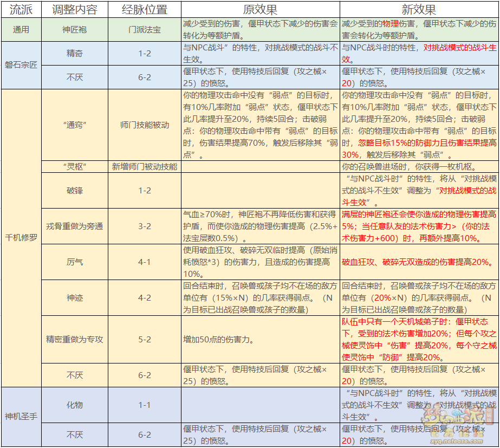The height and width of the screenshot is (448, 500).
Task: Click the new effect text in the 化物 row
Action: point(419,405)
